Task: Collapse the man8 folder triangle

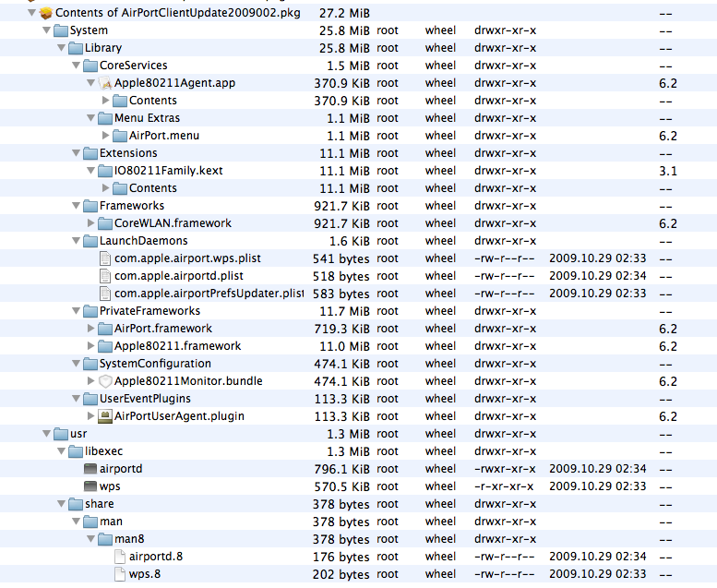Action: point(91,539)
